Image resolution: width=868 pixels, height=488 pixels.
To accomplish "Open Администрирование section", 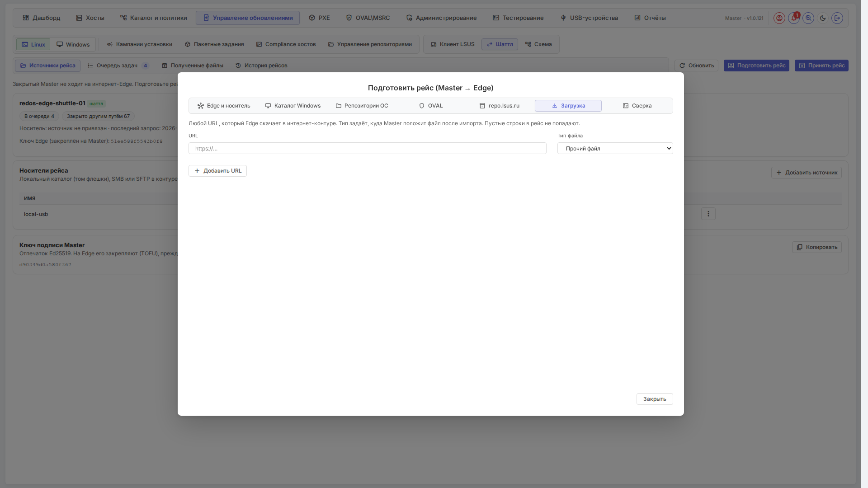I will coord(441,18).
